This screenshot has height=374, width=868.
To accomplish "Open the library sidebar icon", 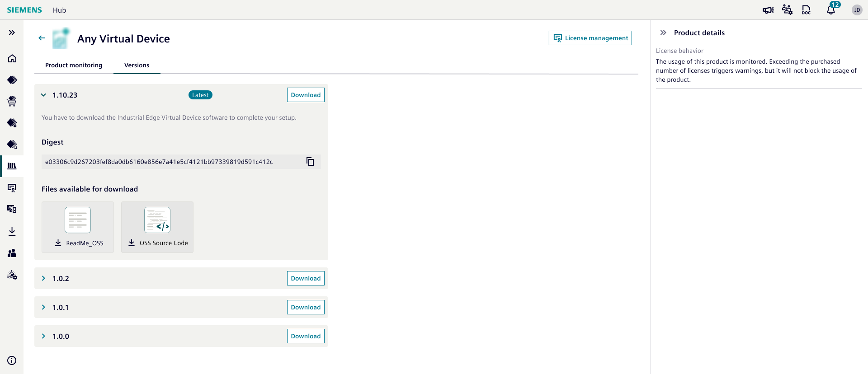I will (x=12, y=166).
